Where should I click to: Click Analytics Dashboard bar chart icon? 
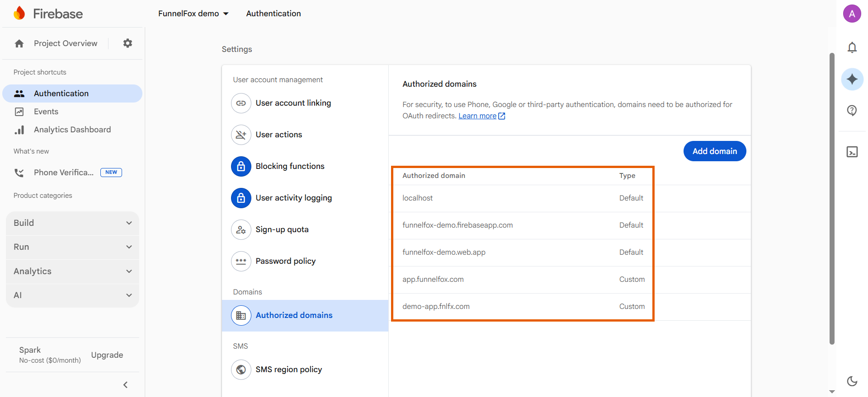tap(19, 130)
